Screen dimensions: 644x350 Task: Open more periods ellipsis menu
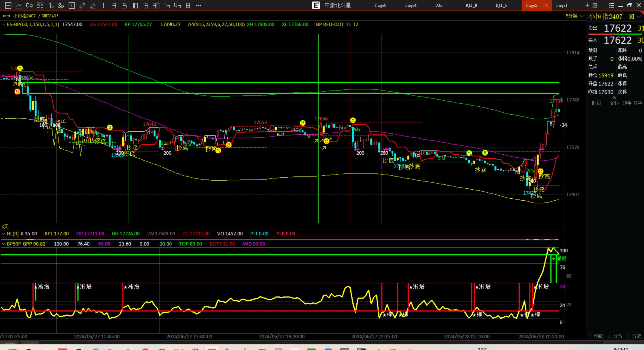tap(199, 5)
